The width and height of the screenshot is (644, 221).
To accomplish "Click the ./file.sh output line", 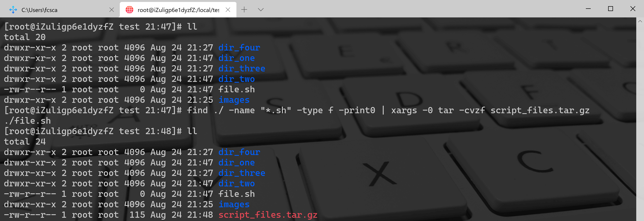I will pyautogui.click(x=28, y=121).
